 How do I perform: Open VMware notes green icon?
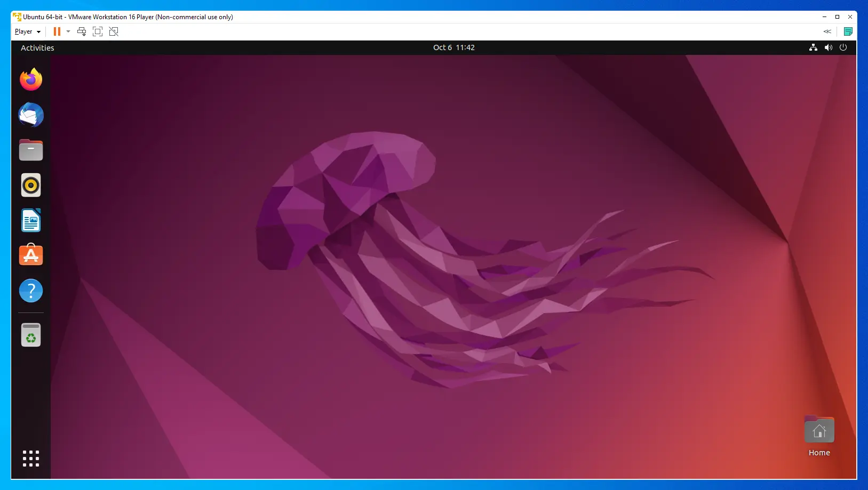(x=848, y=31)
